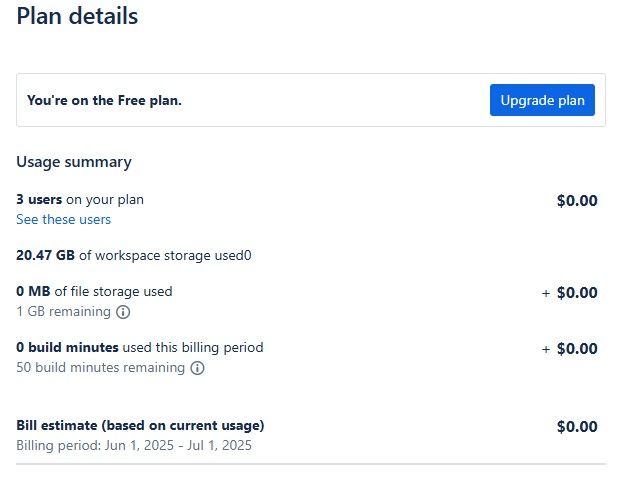
Task: Click the 0 MB of file storage used text
Action: click(x=94, y=291)
